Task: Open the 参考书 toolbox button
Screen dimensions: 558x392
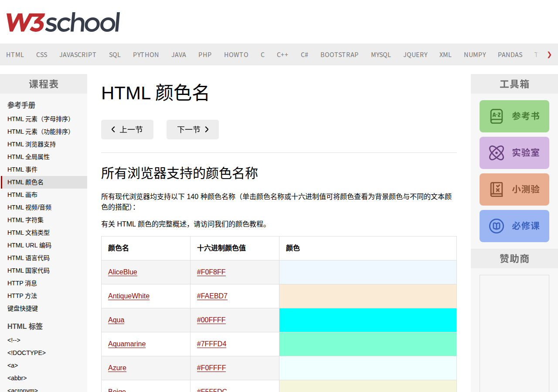Action: [x=514, y=116]
